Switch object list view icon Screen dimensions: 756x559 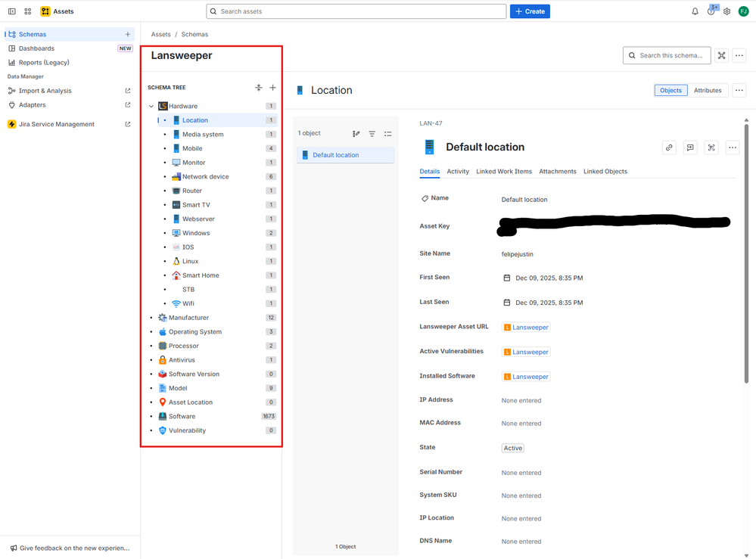[388, 133]
